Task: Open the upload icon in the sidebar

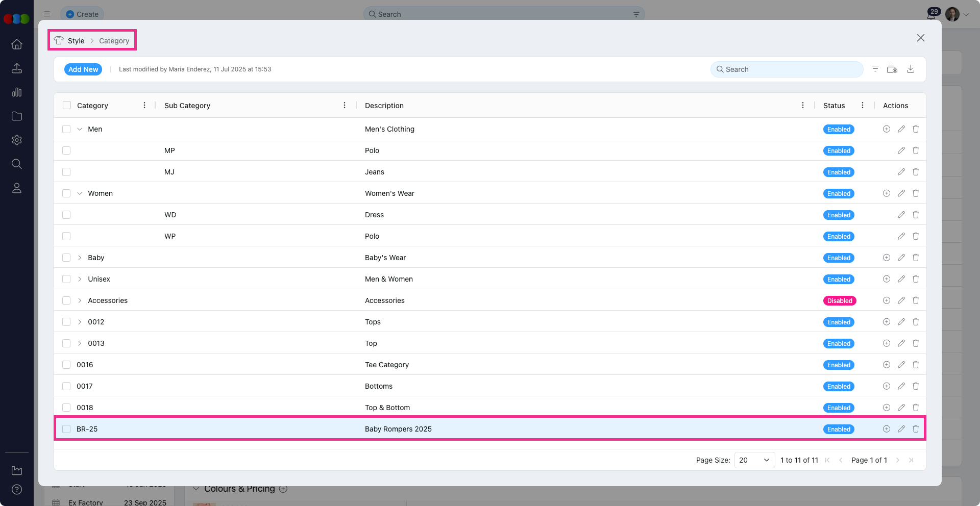Action: pos(17,68)
